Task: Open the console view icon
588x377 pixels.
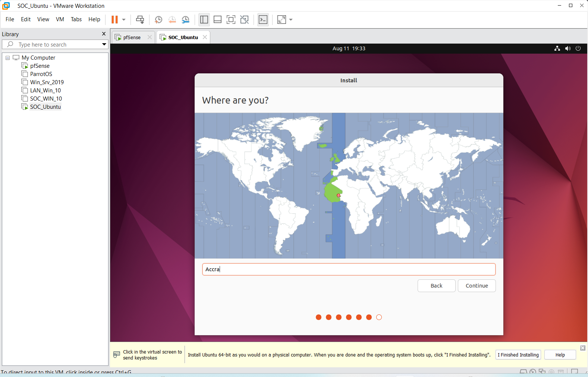Action: (x=263, y=19)
